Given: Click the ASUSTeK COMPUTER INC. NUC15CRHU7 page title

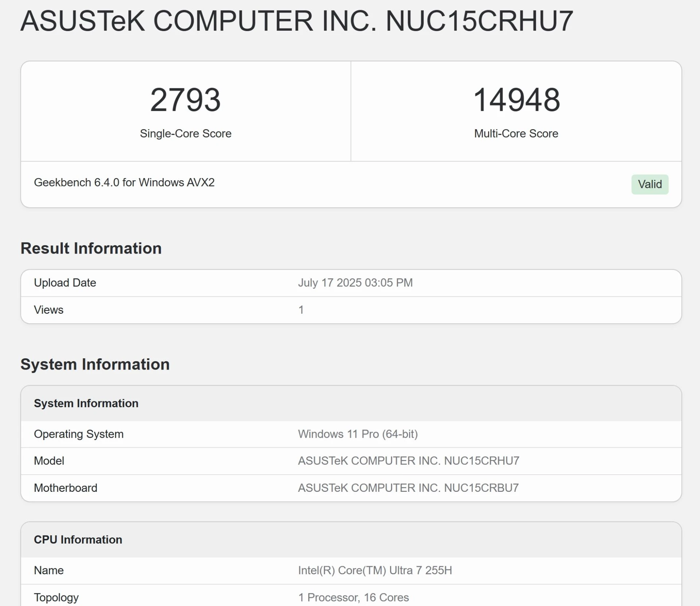Looking at the screenshot, I should pyautogui.click(x=297, y=21).
